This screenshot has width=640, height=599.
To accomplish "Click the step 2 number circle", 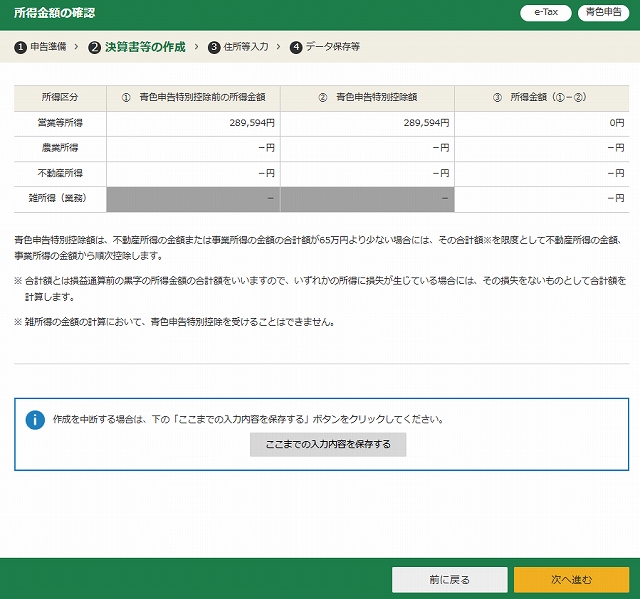I will pyautogui.click(x=95, y=47).
